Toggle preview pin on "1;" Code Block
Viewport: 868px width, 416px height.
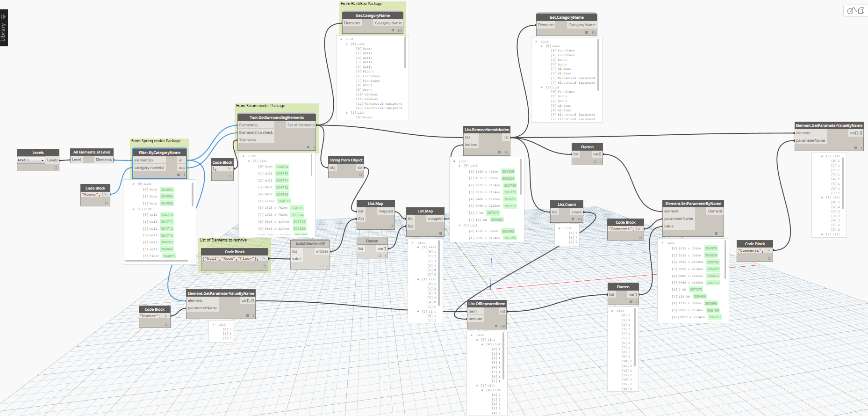(x=230, y=177)
